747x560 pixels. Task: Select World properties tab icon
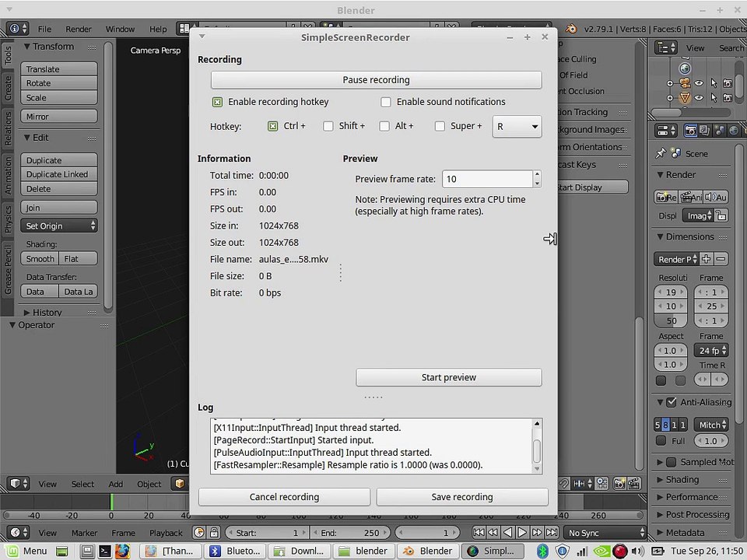pyautogui.click(x=734, y=131)
